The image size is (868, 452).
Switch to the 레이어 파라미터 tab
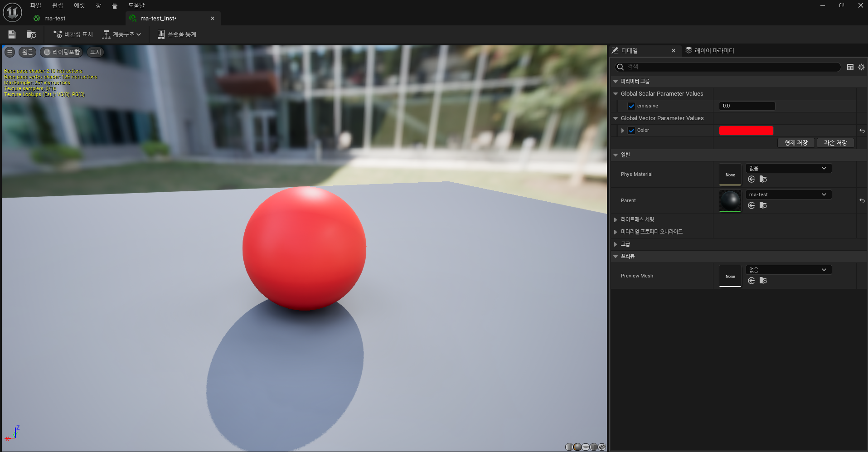click(710, 50)
